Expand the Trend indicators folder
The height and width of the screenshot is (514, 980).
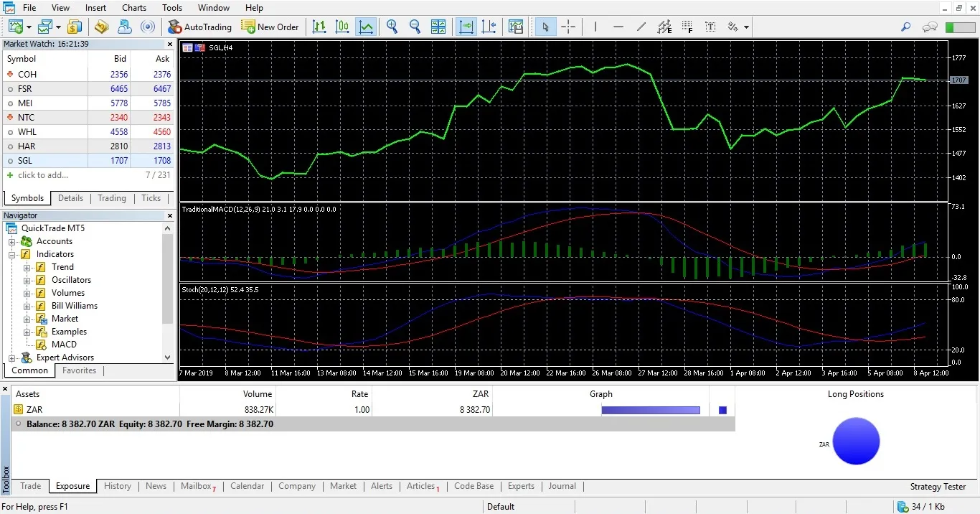(27, 267)
